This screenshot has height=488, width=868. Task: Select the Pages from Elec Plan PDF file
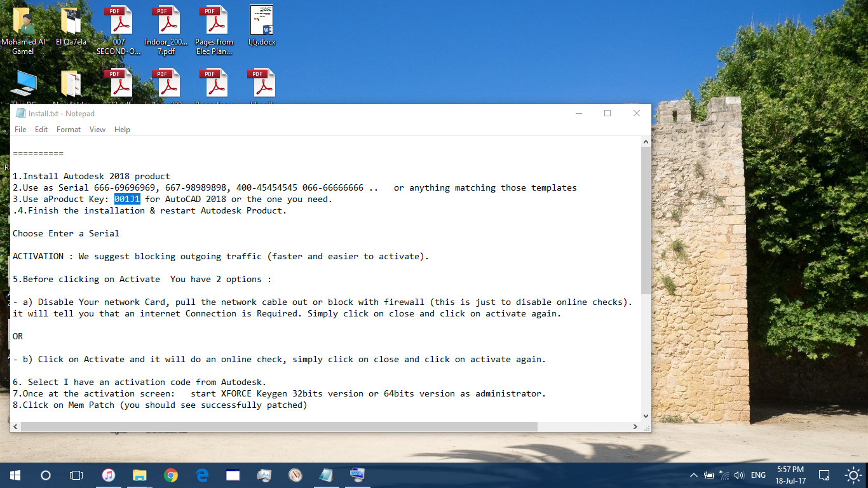point(214,30)
